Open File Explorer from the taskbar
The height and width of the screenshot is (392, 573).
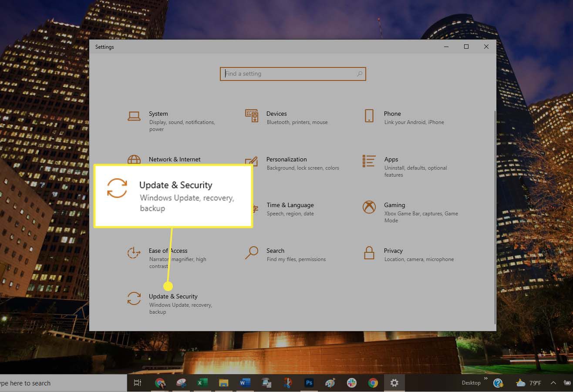click(x=223, y=383)
